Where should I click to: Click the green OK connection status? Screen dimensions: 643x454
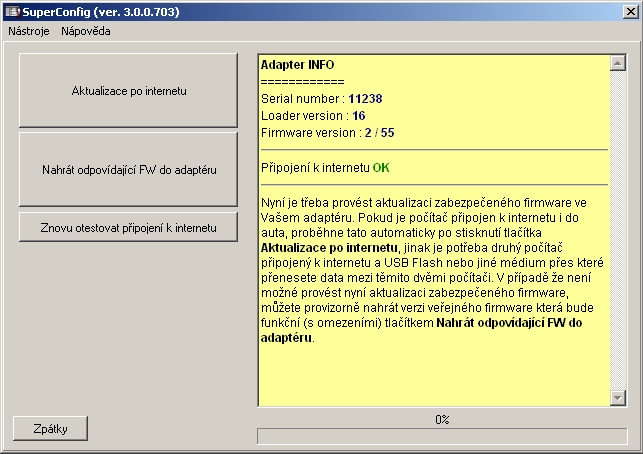pyautogui.click(x=381, y=168)
